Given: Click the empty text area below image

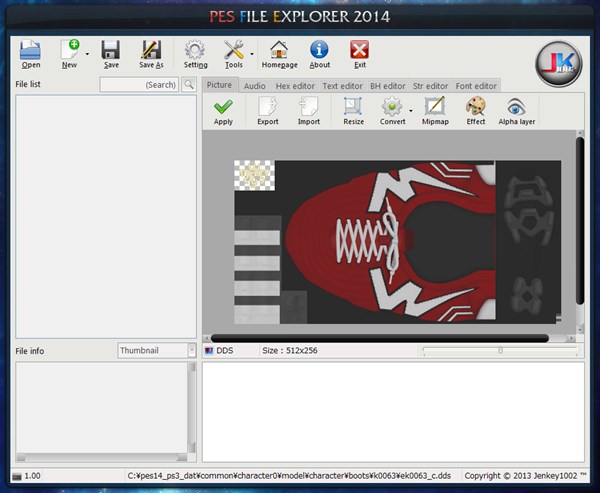Looking at the screenshot, I should [393, 412].
